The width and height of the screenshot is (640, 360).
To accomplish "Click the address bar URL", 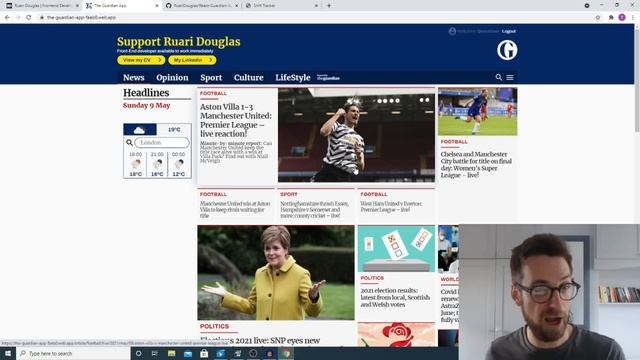I will coord(82,18).
